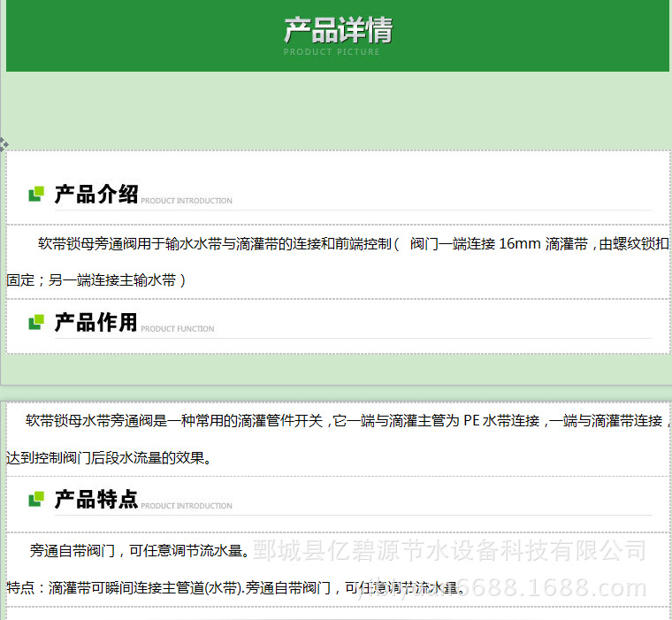The width and height of the screenshot is (672, 620).
Task: Select the 产品作用 section heading
Action: point(95,323)
